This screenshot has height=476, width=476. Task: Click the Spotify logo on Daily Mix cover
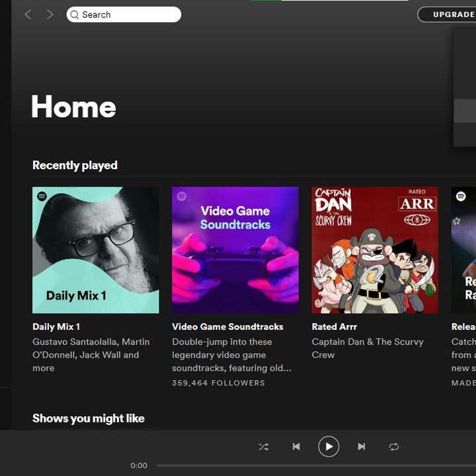(x=42, y=196)
